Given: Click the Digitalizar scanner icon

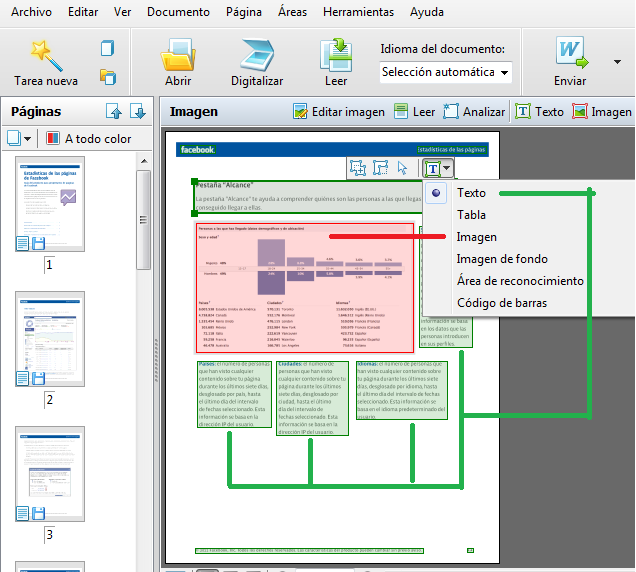Looking at the screenshot, I should (x=256, y=56).
